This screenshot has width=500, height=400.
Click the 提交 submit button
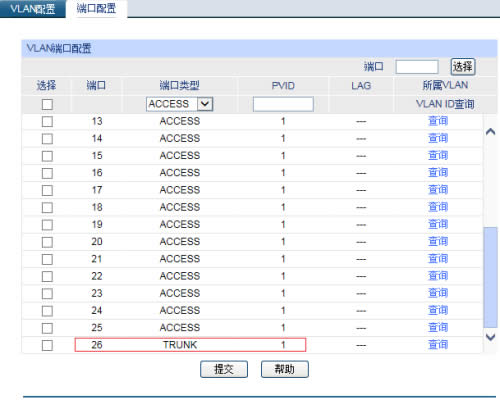tap(224, 369)
